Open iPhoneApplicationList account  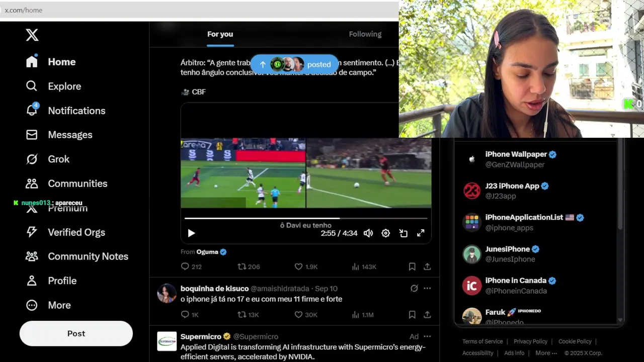click(536, 222)
